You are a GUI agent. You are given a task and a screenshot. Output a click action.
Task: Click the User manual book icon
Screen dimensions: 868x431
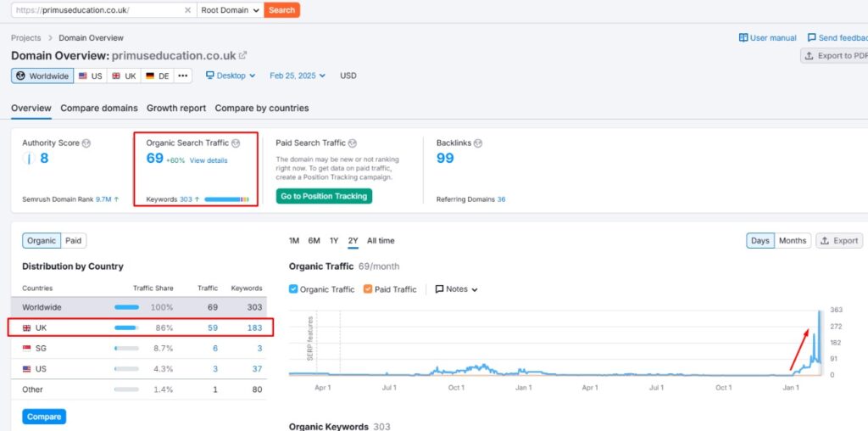[x=743, y=37]
